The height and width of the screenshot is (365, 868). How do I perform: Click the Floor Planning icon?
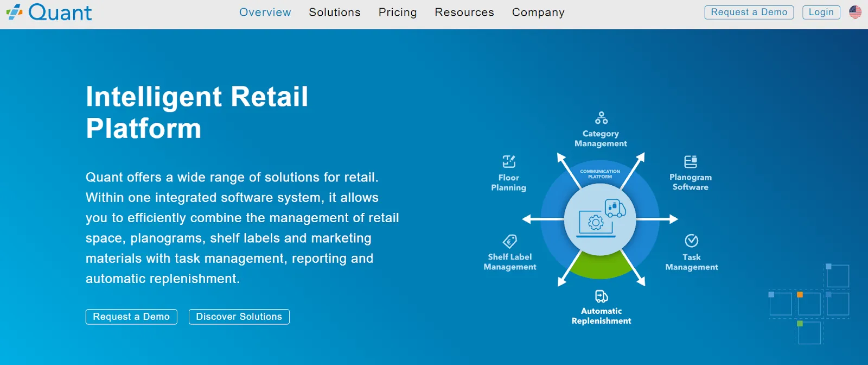509,161
